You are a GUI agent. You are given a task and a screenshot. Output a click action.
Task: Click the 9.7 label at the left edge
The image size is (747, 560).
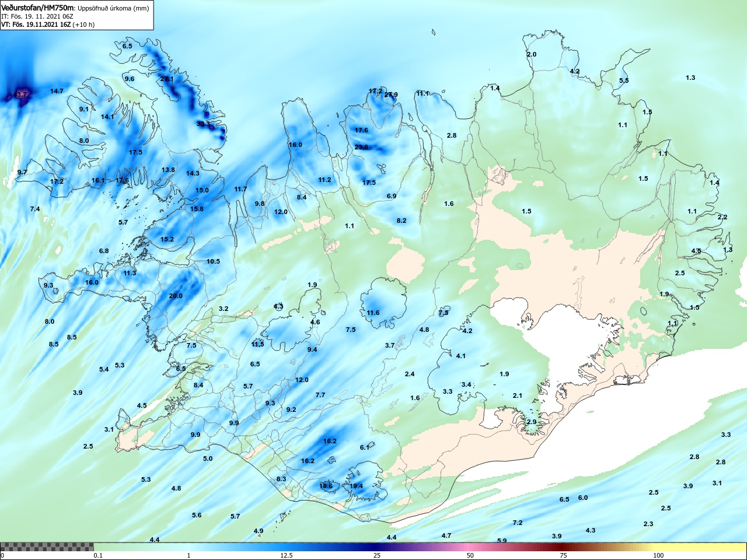coord(22,172)
